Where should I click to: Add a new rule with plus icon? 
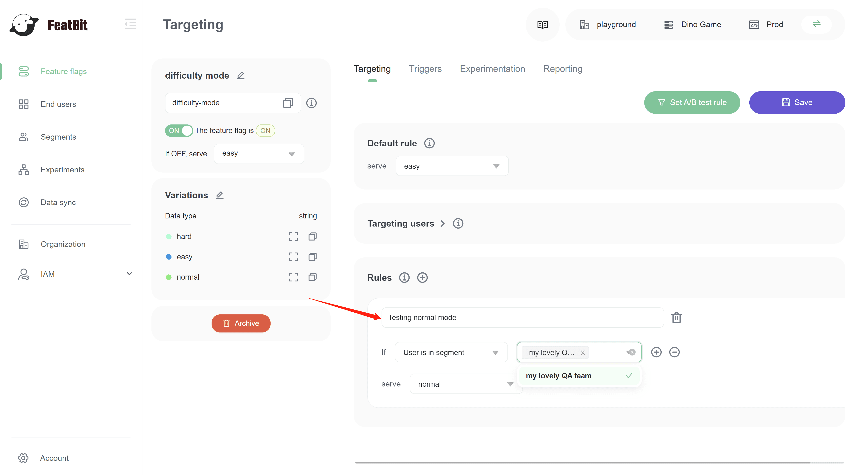[x=422, y=277]
